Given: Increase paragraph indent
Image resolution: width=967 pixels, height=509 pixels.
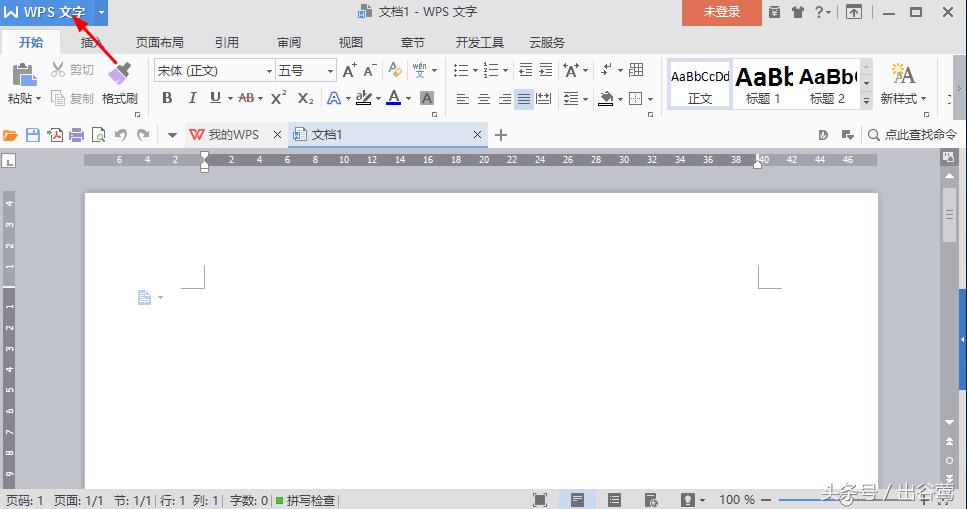Looking at the screenshot, I should point(546,70).
